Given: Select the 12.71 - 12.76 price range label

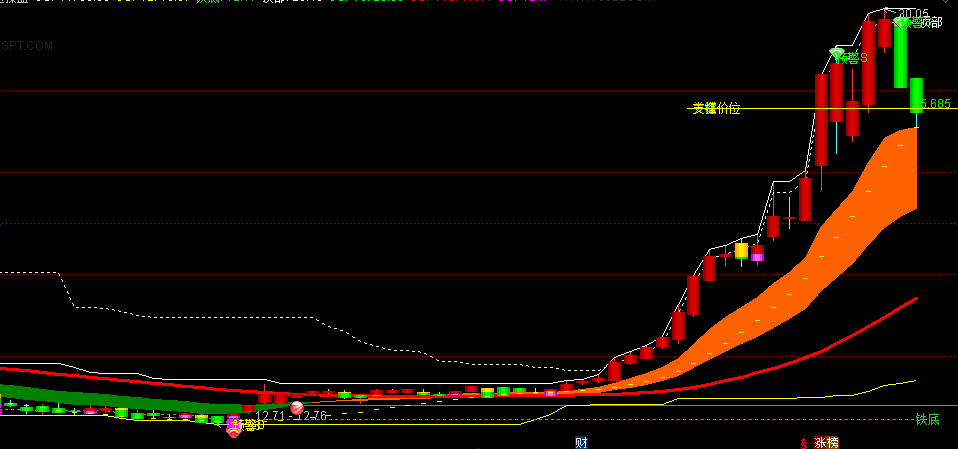Looking at the screenshot, I should (291, 416).
